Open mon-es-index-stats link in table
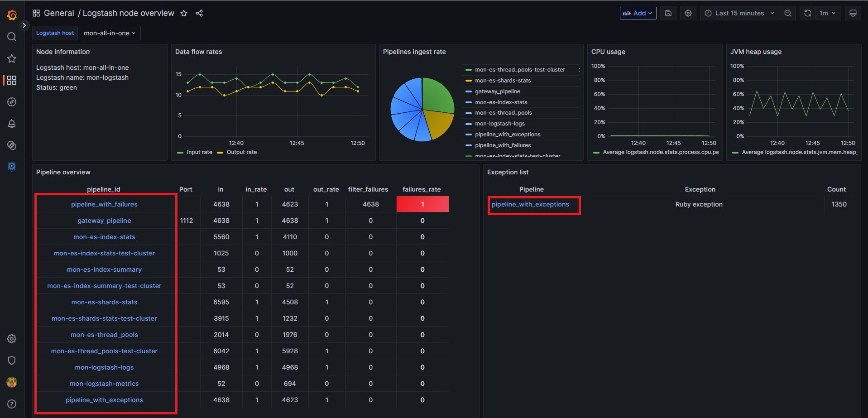 click(x=104, y=237)
